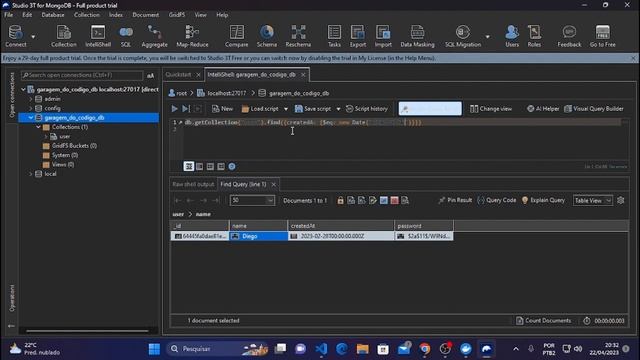640x360 pixels.
Task: Open the Schema explorer
Action: click(x=267, y=36)
